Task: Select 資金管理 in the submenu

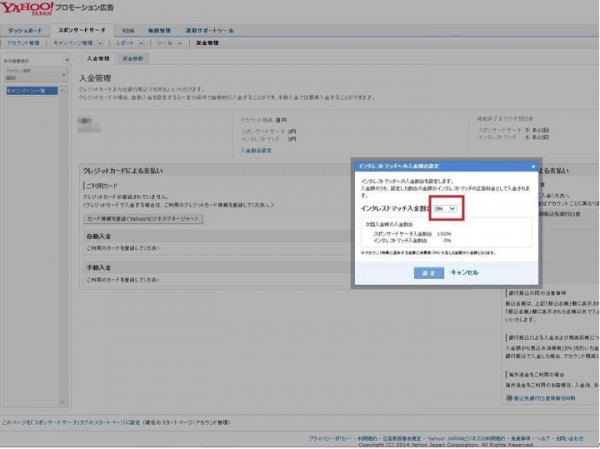Action: 207,43
